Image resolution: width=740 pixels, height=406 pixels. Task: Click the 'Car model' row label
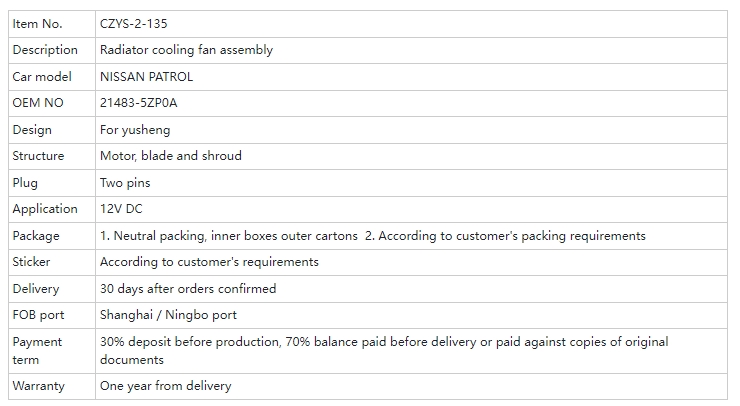pyautogui.click(x=42, y=76)
